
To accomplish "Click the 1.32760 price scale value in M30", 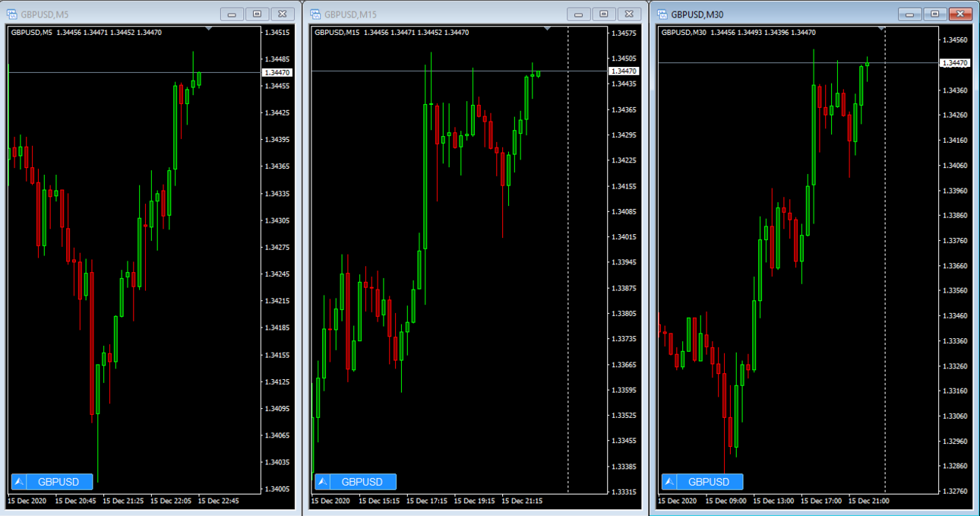I will [955, 492].
